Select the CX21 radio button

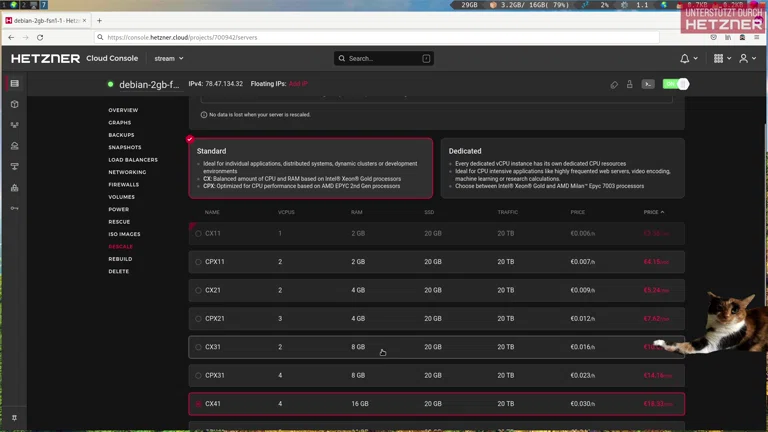coord(198,290)
